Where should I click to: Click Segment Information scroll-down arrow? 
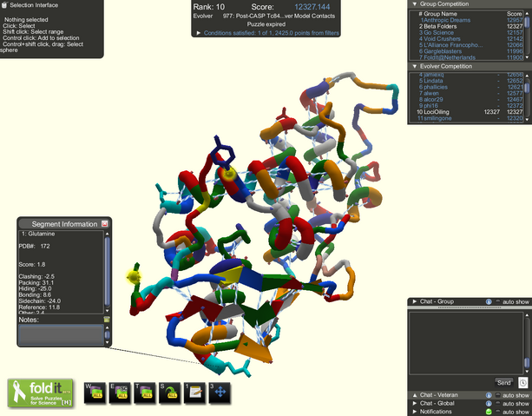pos(108,311)
